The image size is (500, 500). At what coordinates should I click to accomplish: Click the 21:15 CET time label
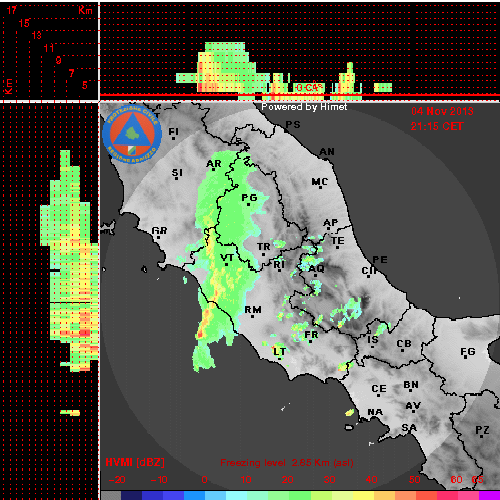(437, 126)
